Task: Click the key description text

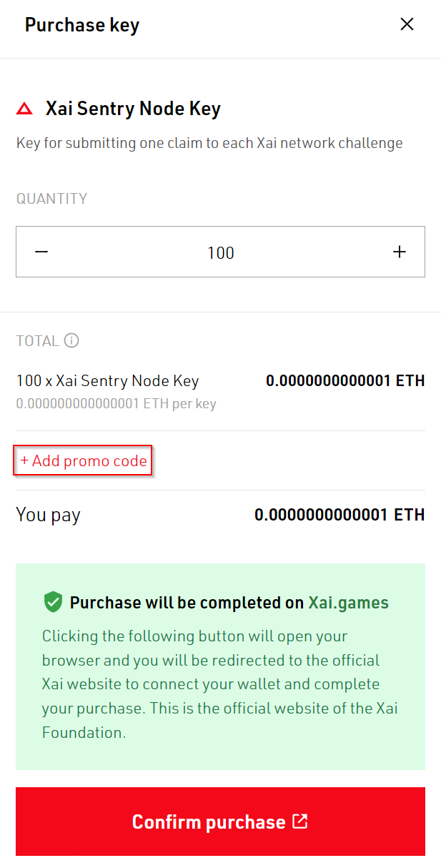Action: pyautogui.click(x=209, y=143)
